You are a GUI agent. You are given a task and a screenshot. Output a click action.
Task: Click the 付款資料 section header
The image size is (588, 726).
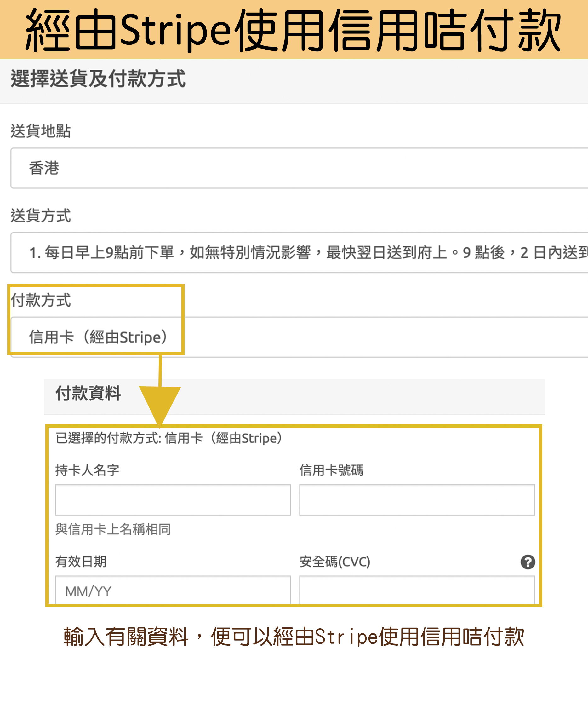pos(88,393)
